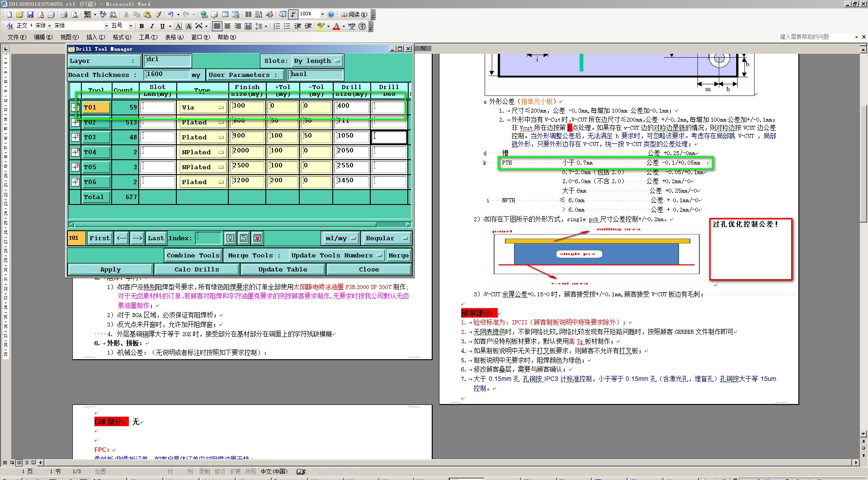Image resolution: width=868 pixels, height=480 pixels.
Task: Insert an Excel worksheet icon
Action: pyautogui.click(x=236, y=14)
